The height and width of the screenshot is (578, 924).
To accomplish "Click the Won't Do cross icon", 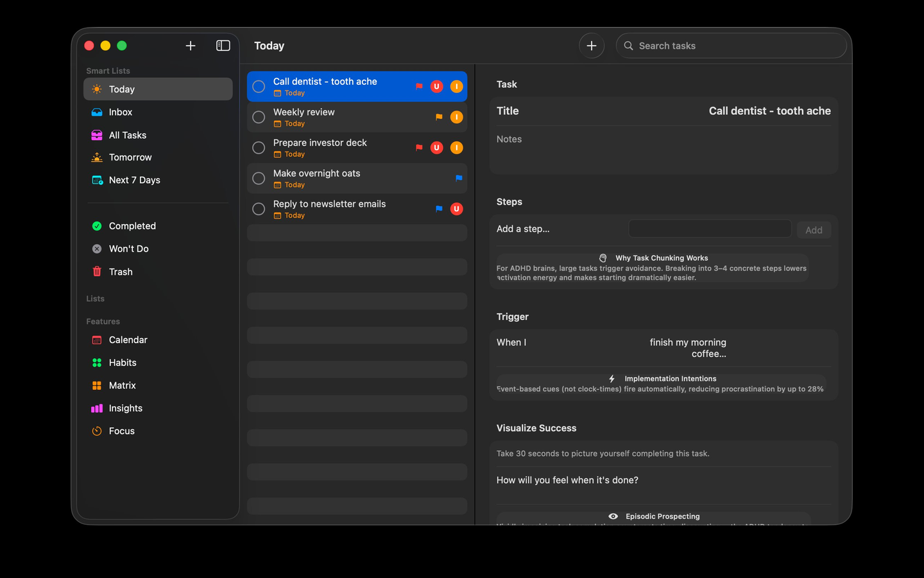I will click(97, 249).
